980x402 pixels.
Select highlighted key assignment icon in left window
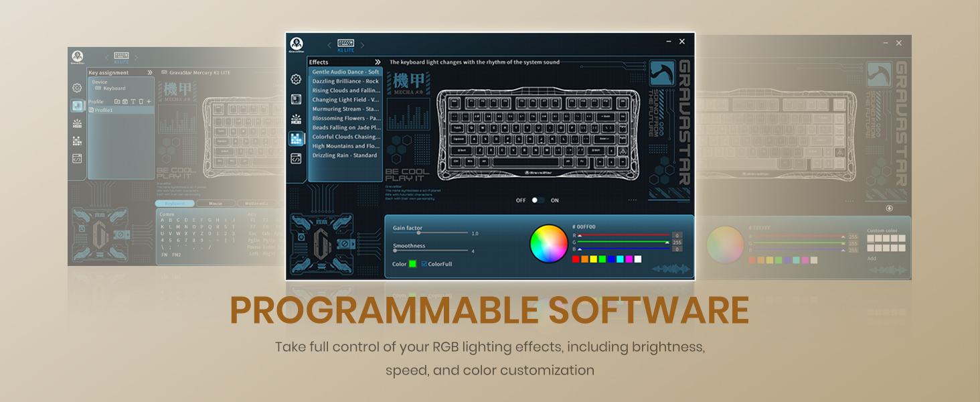(77, 106)
